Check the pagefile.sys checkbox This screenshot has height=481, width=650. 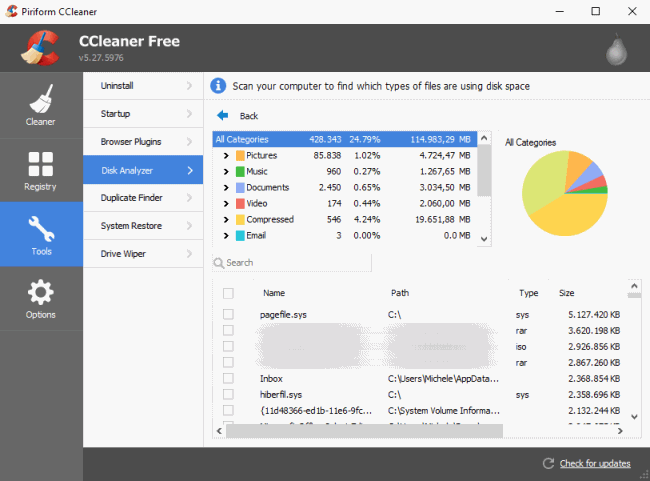(228, 314)
